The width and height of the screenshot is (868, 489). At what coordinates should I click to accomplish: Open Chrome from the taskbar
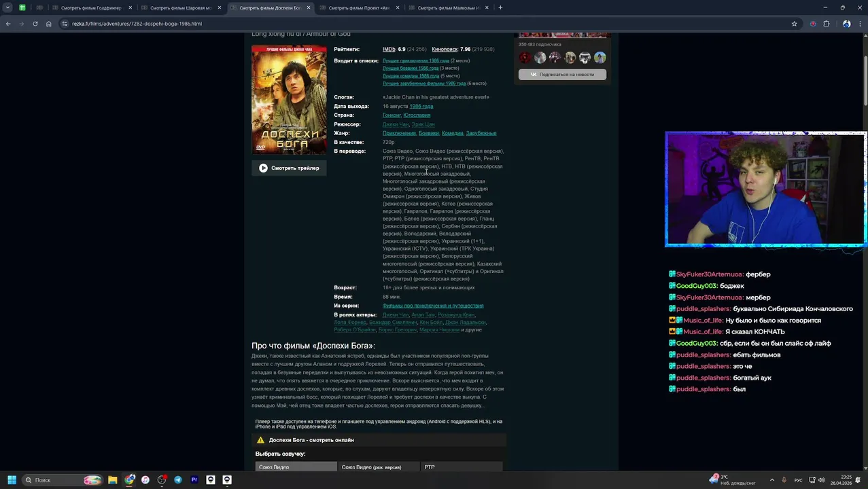pos(129,480)
